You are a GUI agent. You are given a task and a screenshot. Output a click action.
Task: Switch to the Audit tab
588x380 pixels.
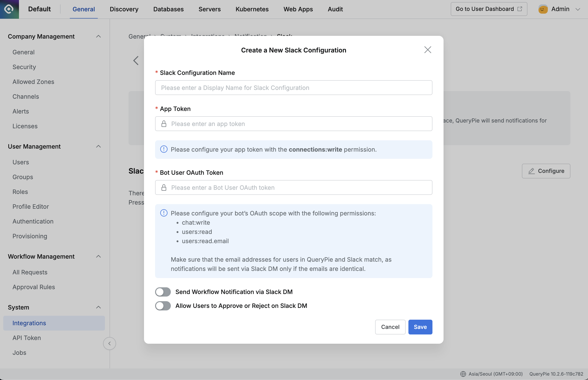point(335,9)
